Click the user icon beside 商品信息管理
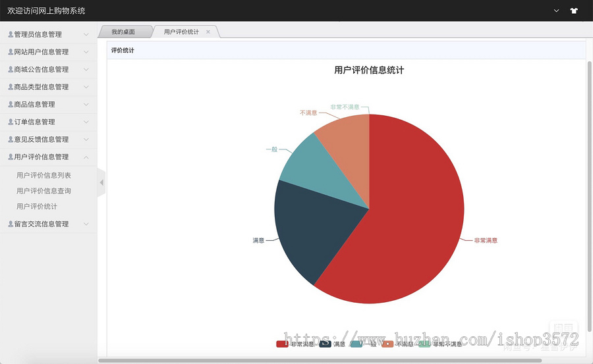Screen dimensions: 593x364 11,104
